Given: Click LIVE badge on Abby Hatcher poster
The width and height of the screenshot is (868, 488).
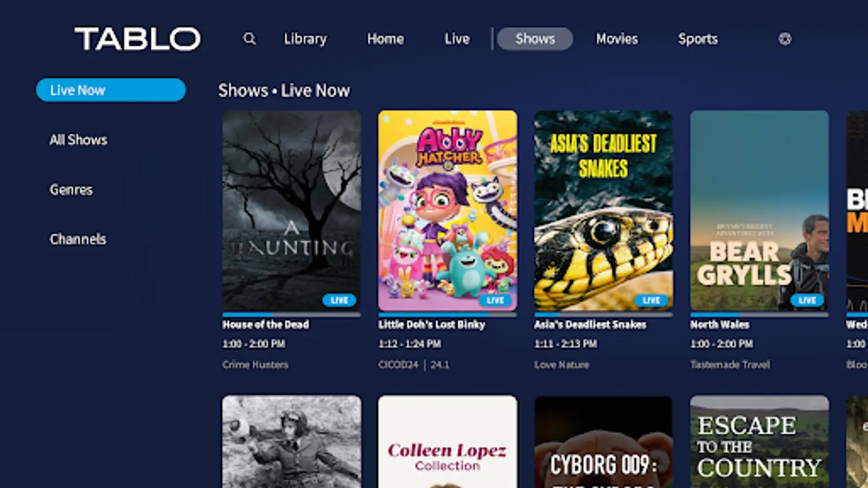Looking at the screenshot, I should [x=495, y=300].
